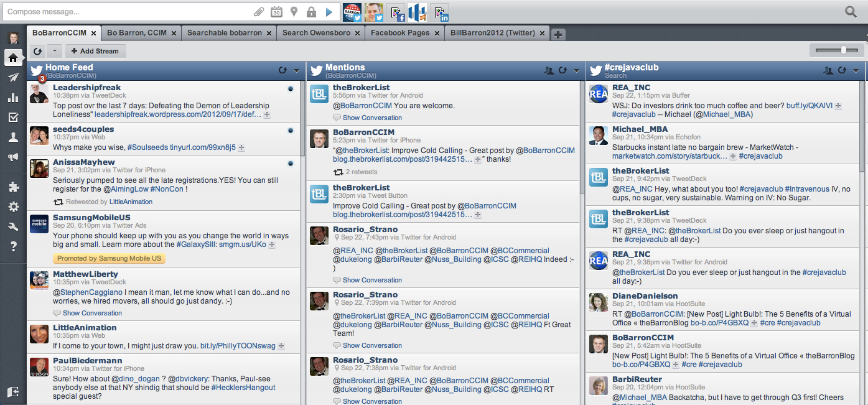Toggle the BARRON Twitter profile in profile picker
The image size is (868, 405).
(352, 12)
